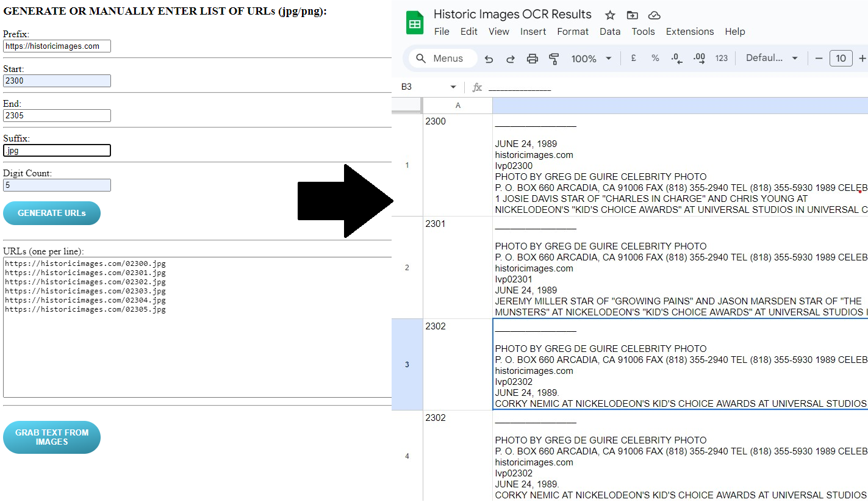Screen dimensions: 868x502
Task: Apply the percent format
Action: [x=655, y=58]
